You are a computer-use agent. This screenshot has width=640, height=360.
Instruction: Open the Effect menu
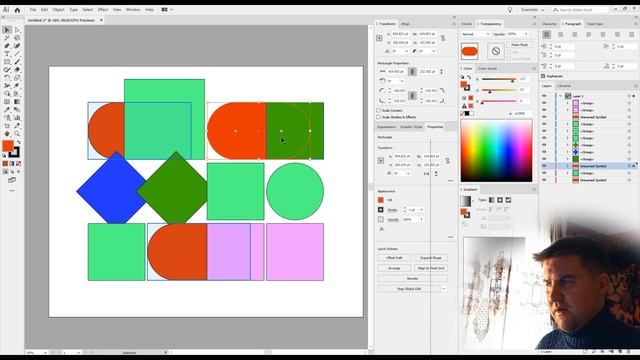(103, 10)
